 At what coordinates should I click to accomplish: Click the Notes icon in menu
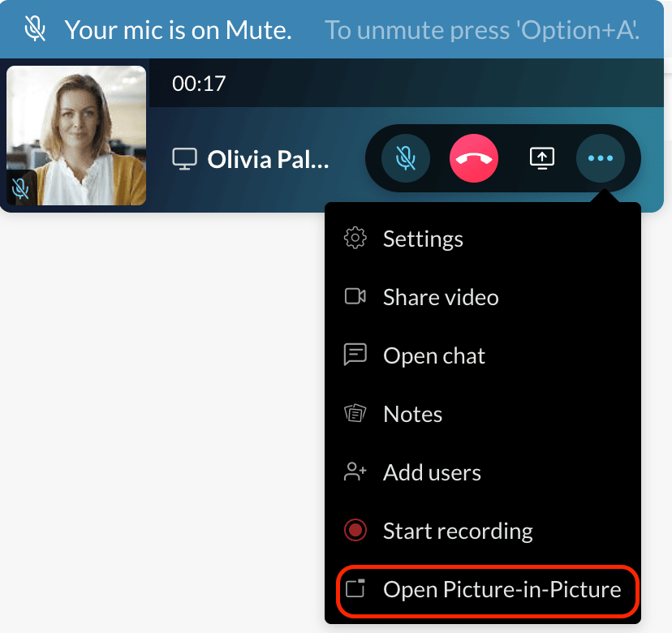click(x=355, y=414)
